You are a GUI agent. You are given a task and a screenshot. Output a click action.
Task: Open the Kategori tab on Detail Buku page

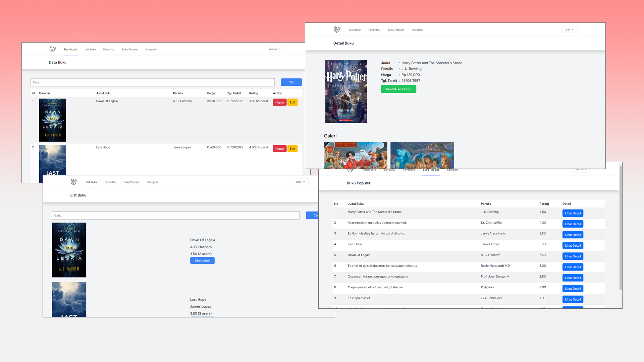click(418, 30)
